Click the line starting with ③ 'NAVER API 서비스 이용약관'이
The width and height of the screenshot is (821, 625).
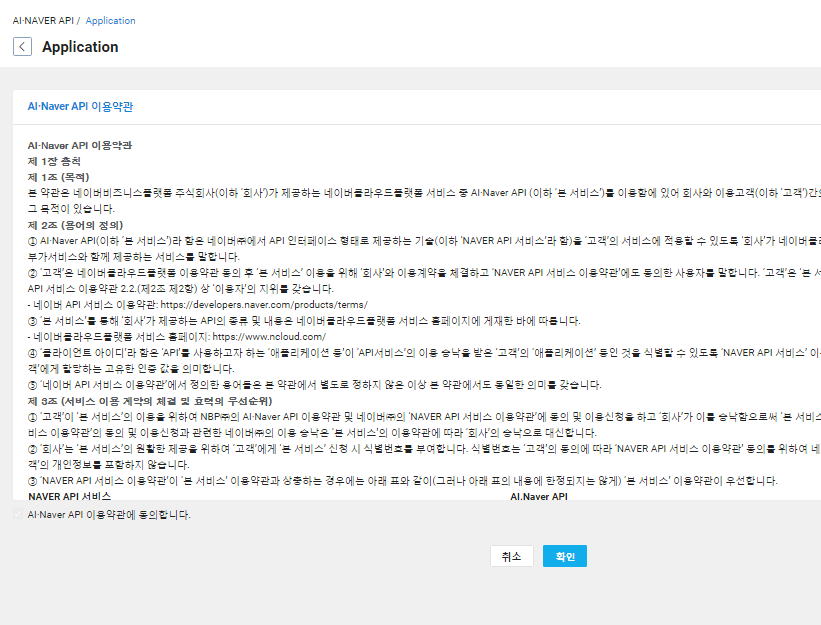[403, 481]
